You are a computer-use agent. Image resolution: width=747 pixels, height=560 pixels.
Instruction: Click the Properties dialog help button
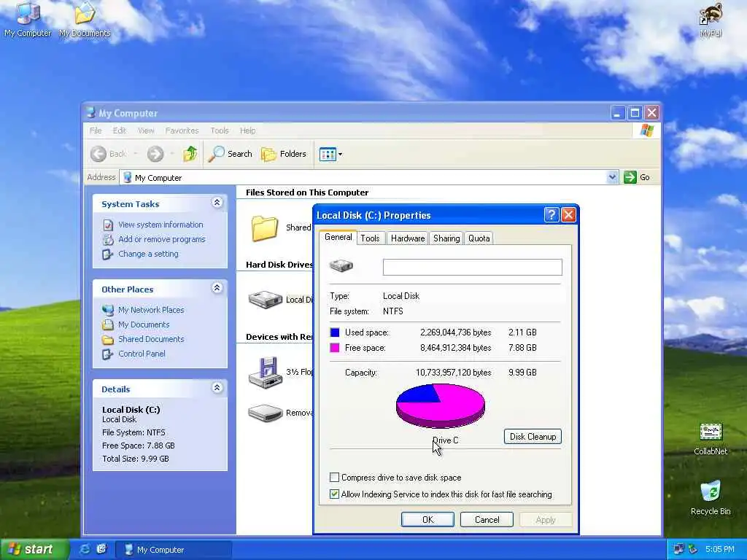point(551,215)
